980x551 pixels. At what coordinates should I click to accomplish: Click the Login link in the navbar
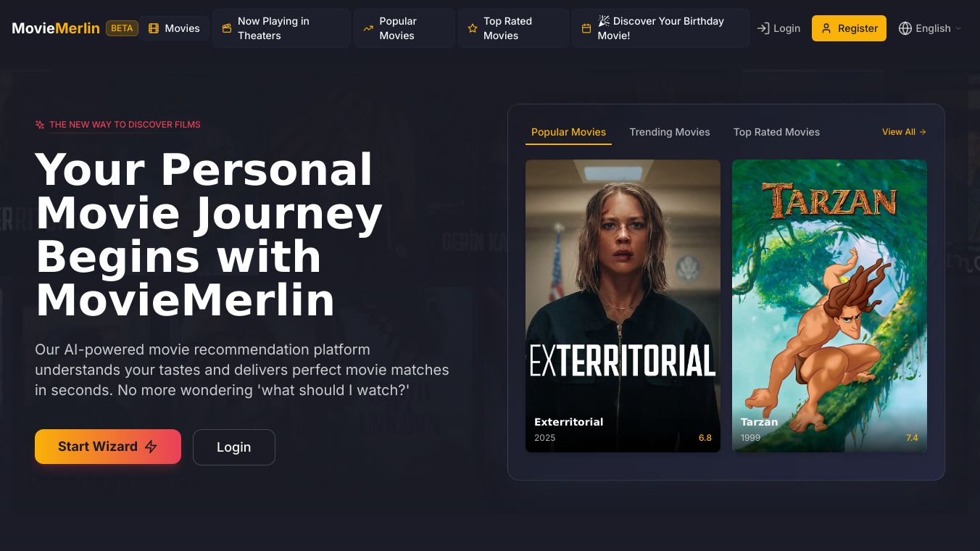tap(778, 28)
